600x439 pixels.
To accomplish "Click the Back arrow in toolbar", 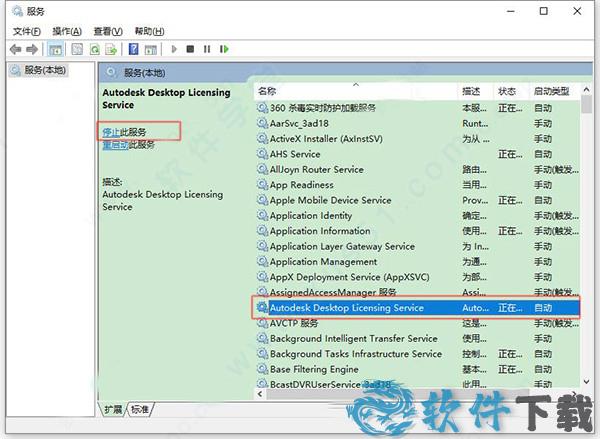I will [x=15, y=48].
